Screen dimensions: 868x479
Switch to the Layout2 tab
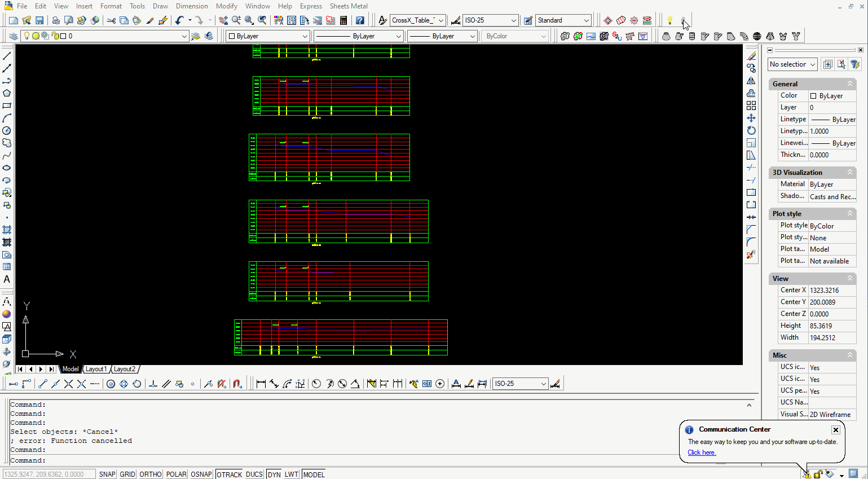click(124, 369)
